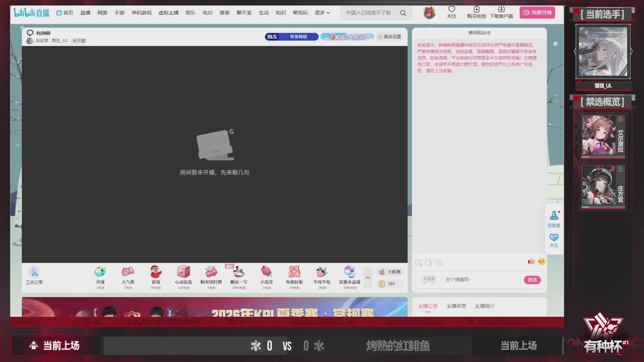This screenshot has width=644, height=362.
Task: Open the 关注 heart icon in header
Action: 451,12
